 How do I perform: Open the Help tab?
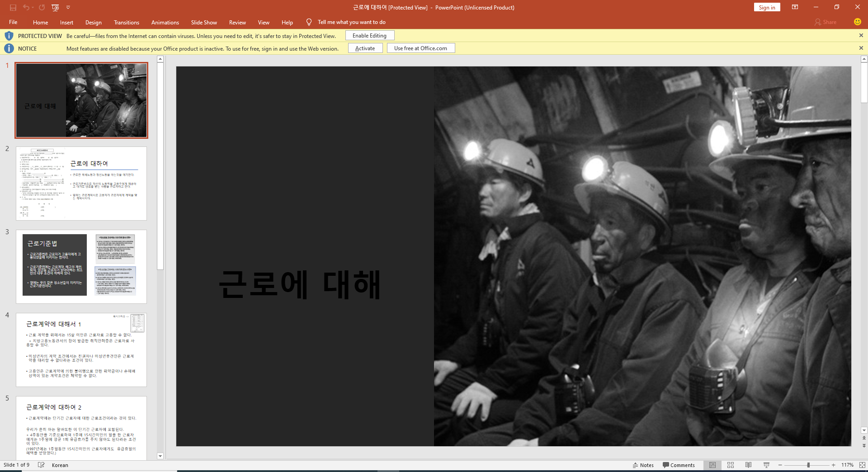[x=287, y=22]
